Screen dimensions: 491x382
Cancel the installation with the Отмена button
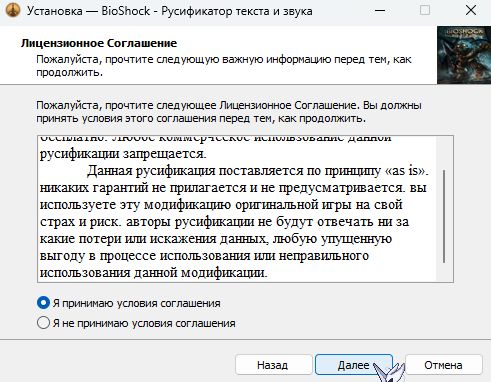point(443,365)
